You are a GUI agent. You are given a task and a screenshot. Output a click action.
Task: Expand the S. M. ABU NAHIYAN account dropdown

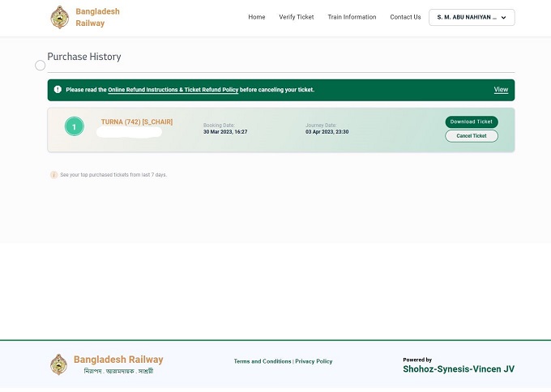coord(472,17)
